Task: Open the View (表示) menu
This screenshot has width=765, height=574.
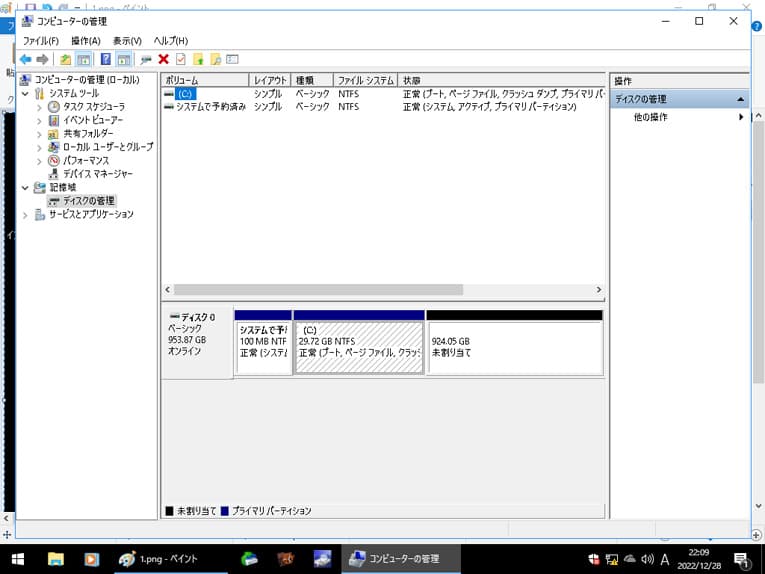Action: coord(127,40)
